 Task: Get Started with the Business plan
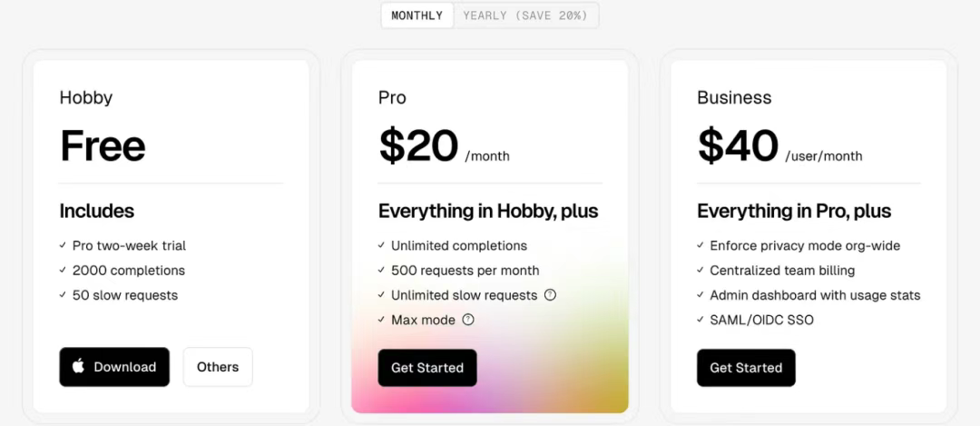click(746, 368)
